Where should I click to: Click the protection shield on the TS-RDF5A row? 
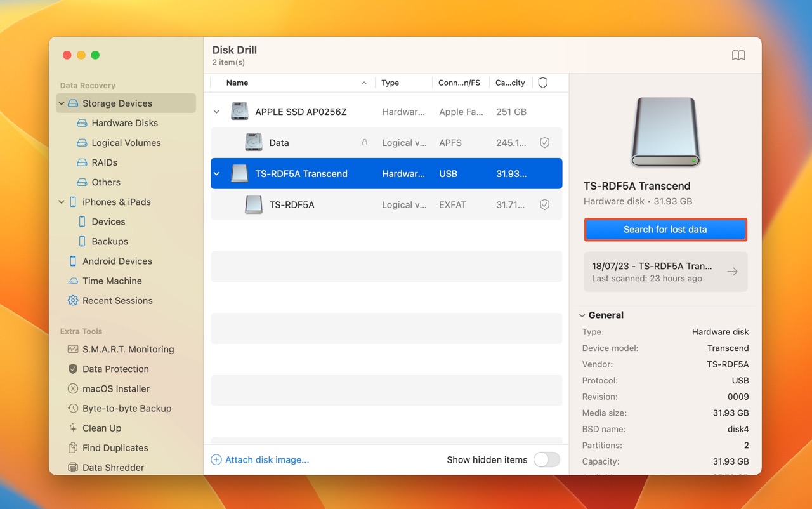544,204
